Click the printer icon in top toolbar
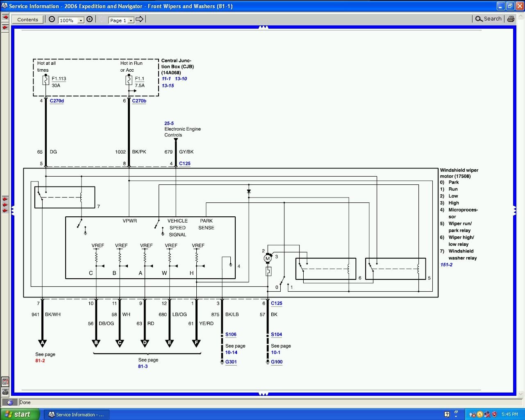Screen dimensions: 525x420 (511, 19)
